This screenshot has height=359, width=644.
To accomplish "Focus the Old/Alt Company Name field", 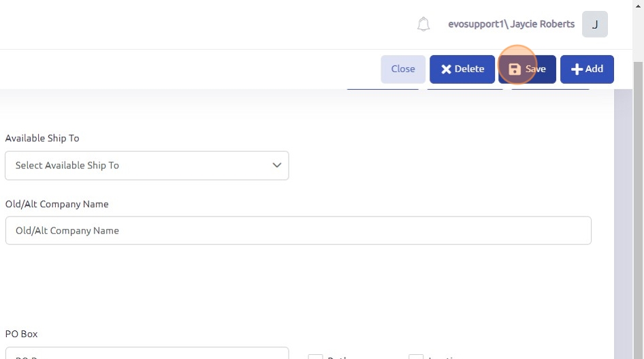I will pyautogui.click(x=297, y=230).
